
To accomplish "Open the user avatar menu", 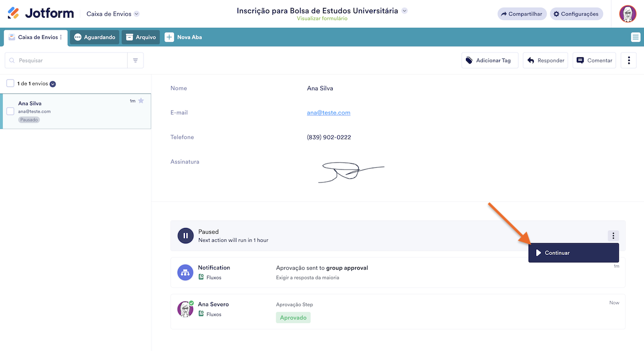I will click(x=627, y=14).
